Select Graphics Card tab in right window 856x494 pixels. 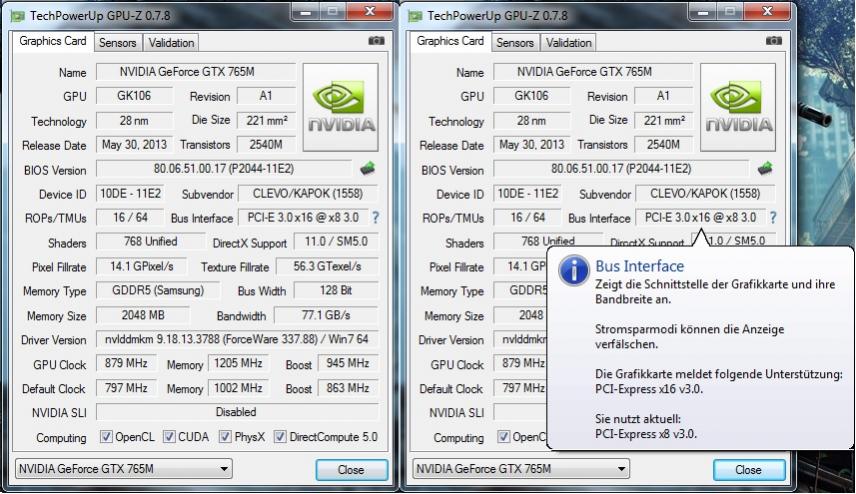[450, 41]
